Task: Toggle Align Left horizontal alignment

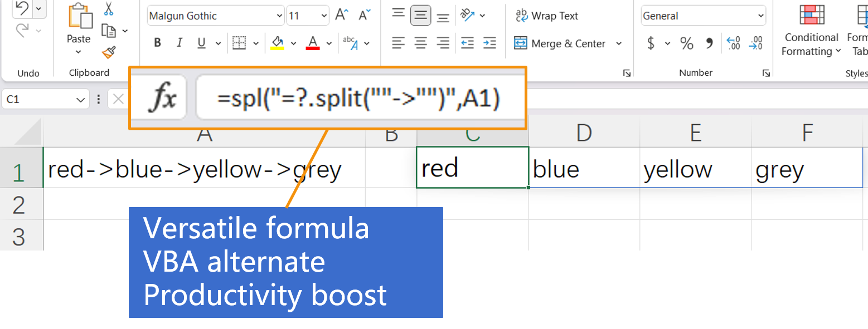Action: point(398,42)
